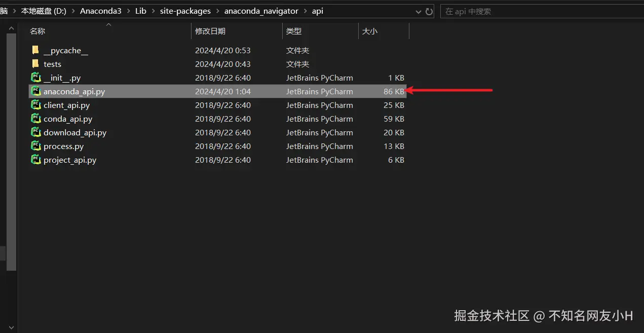Open site-packages from the breadcrumb path
Screen dimensions: 644x333
click(x=184, y=11)
